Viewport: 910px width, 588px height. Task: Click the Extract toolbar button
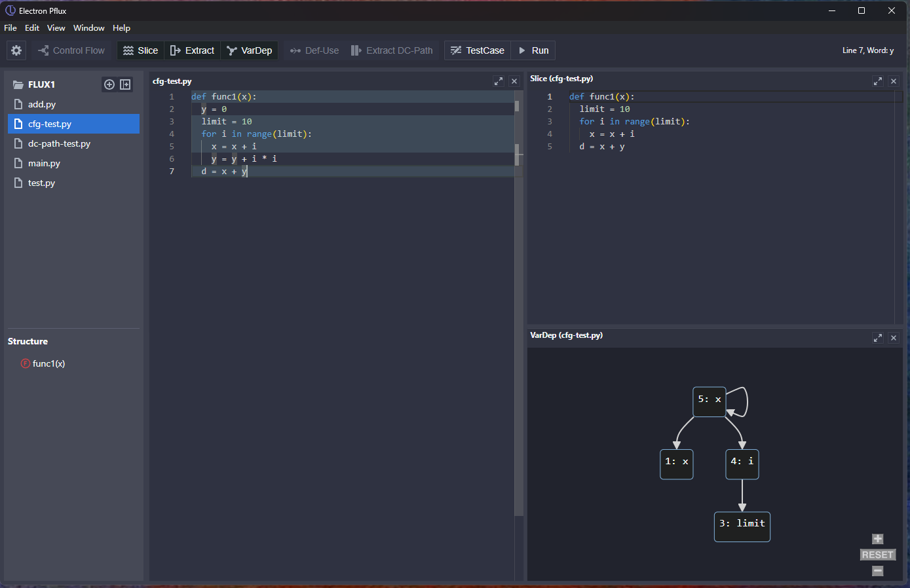pos(192,50)
